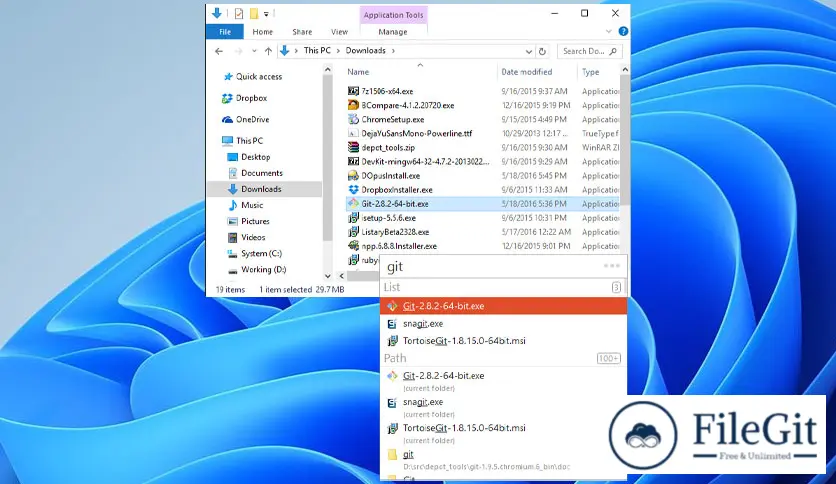Go back to previous folder
Viewport: 836px width, 484px height.
point(219,51)
